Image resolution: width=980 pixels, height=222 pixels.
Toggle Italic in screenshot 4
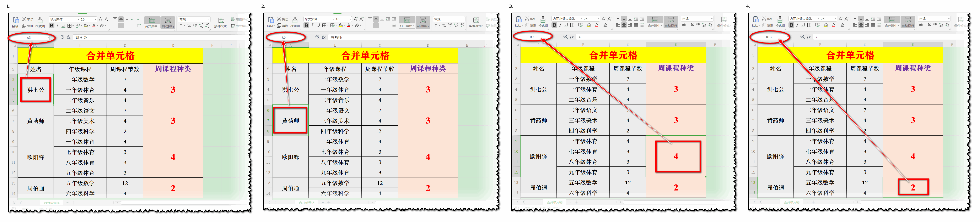[797, 25]
